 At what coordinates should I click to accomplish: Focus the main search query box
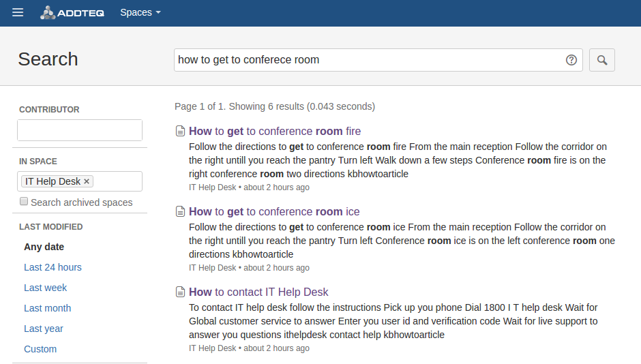(368, 60)
